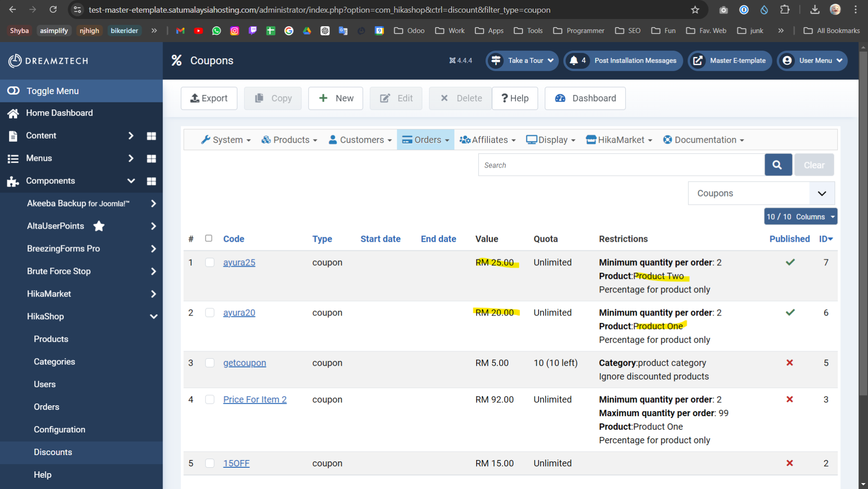The image size is (868, 489).
Task: Open the Products menu in HikaShop bar
Action: pyautogui.click(x=289, y=140)
